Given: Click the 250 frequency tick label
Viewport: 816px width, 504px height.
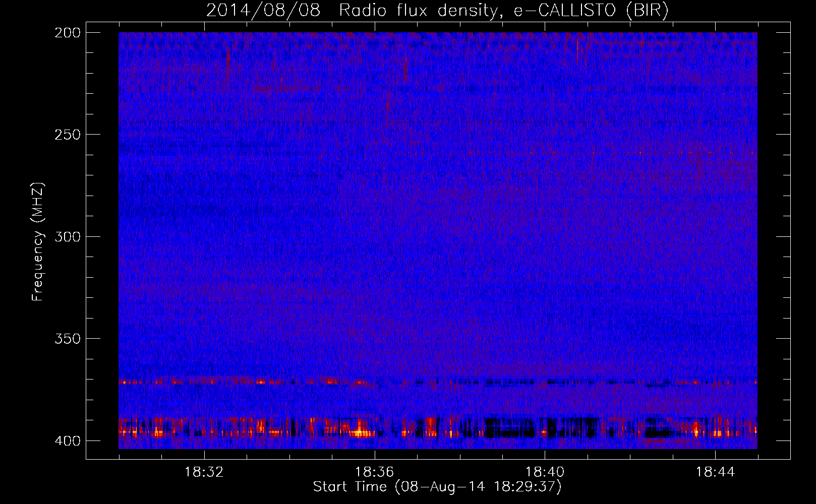Looking at the screenshot, I should (x=67, y=135).
